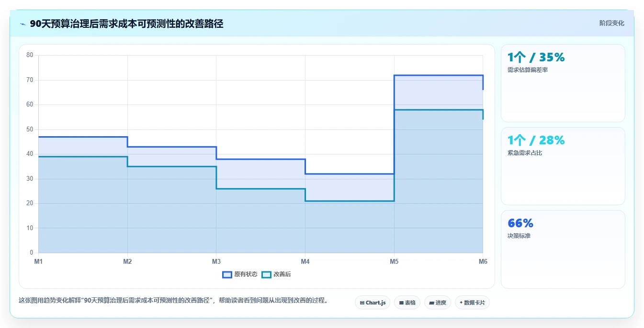Select the 数据卡片 tag chip

click(472, 303)
